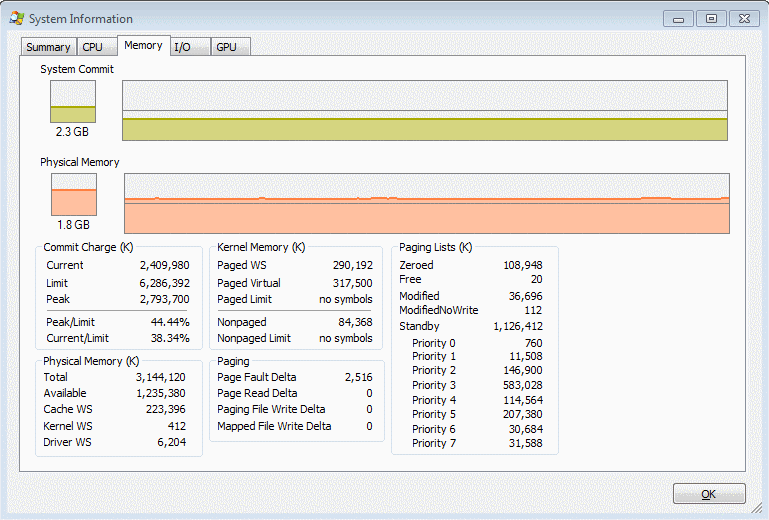Viewport: 769px width, 520px height.
Task: Click the Physical Memory 1.8 GB gauge
Action: 74,194
